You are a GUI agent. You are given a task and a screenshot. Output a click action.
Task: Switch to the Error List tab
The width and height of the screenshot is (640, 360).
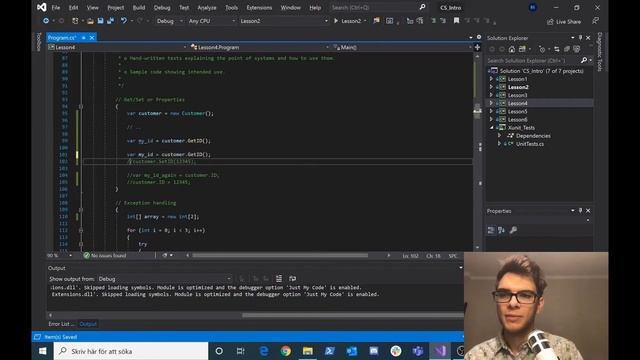[61, 324]
